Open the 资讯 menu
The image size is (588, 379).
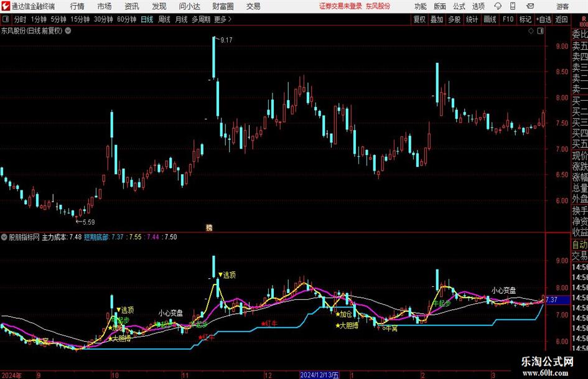[x=132, y=6]
